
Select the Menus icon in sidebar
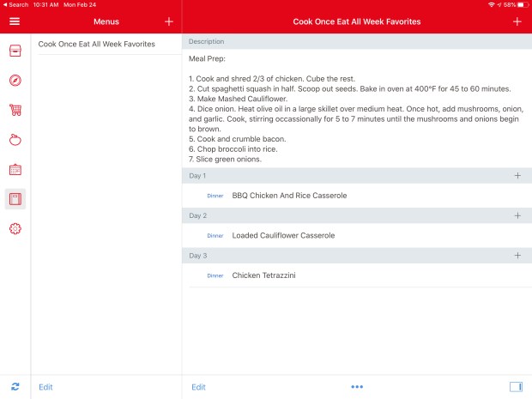15,199
